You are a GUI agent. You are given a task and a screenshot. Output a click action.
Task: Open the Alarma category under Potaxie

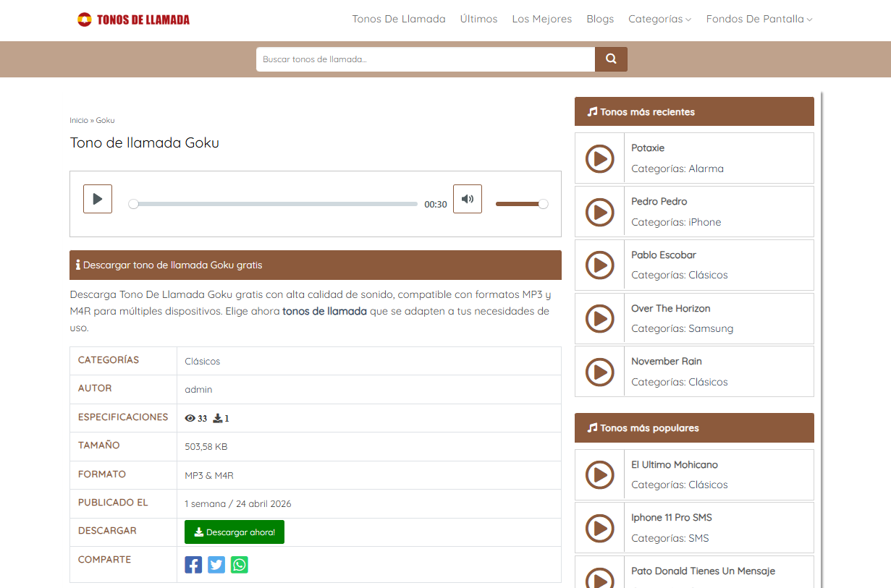pyautogui.click(x=706, y=169)
